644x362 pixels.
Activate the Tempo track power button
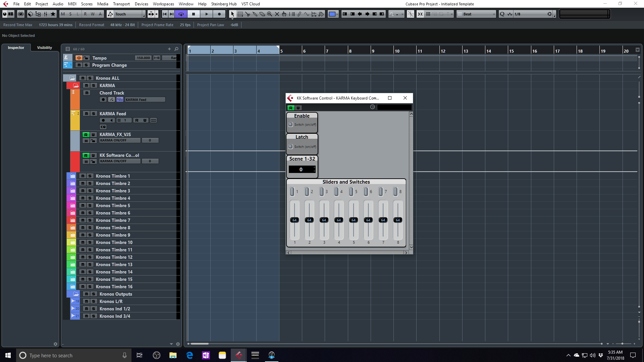(x=79, y=58)
